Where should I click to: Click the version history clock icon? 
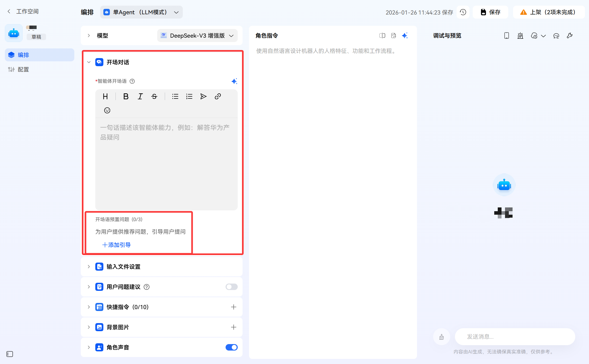tap(463, 12)
